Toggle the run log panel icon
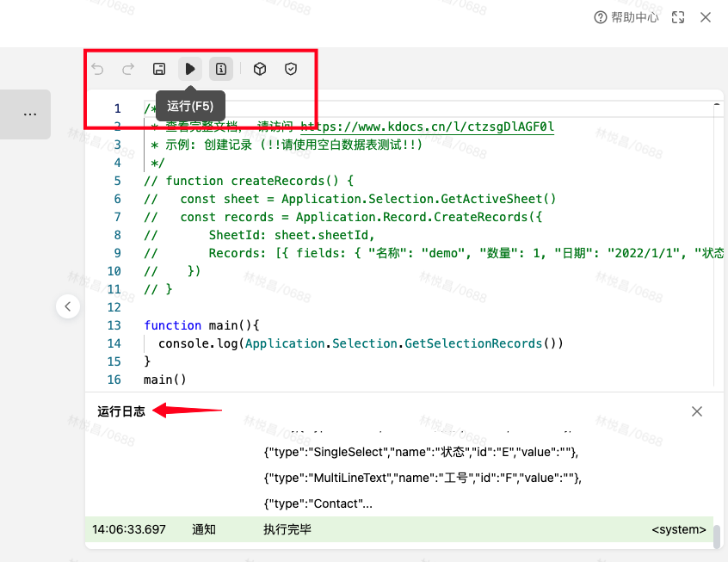 (221, 69)
